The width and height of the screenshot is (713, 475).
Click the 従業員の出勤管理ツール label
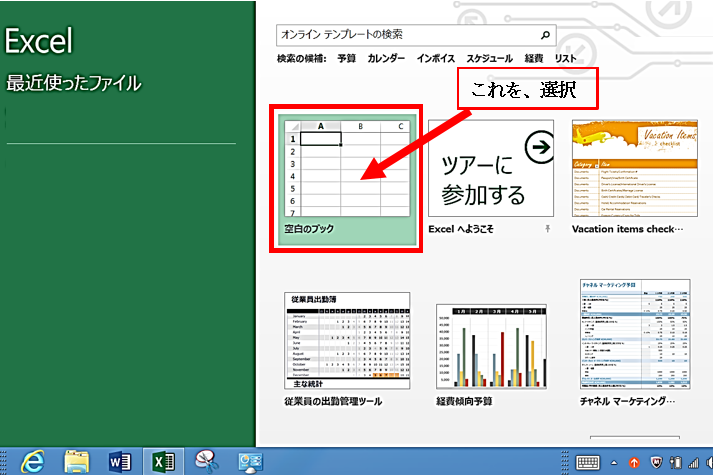[333, 401]
